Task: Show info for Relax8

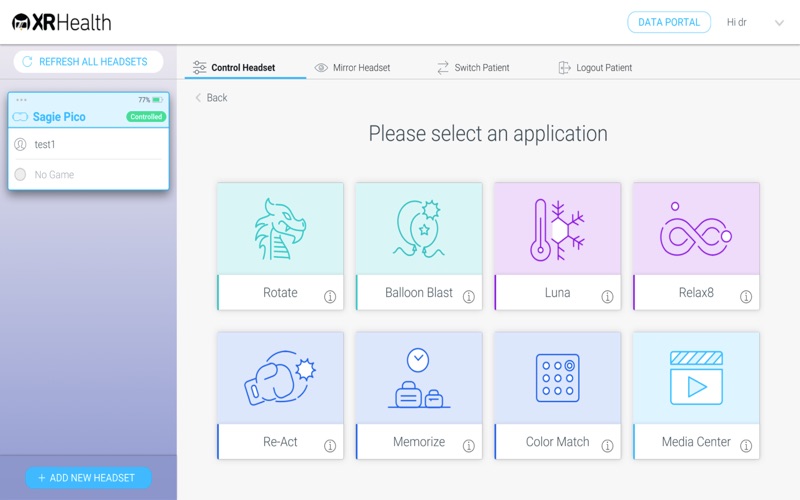Action: (746, 296)
